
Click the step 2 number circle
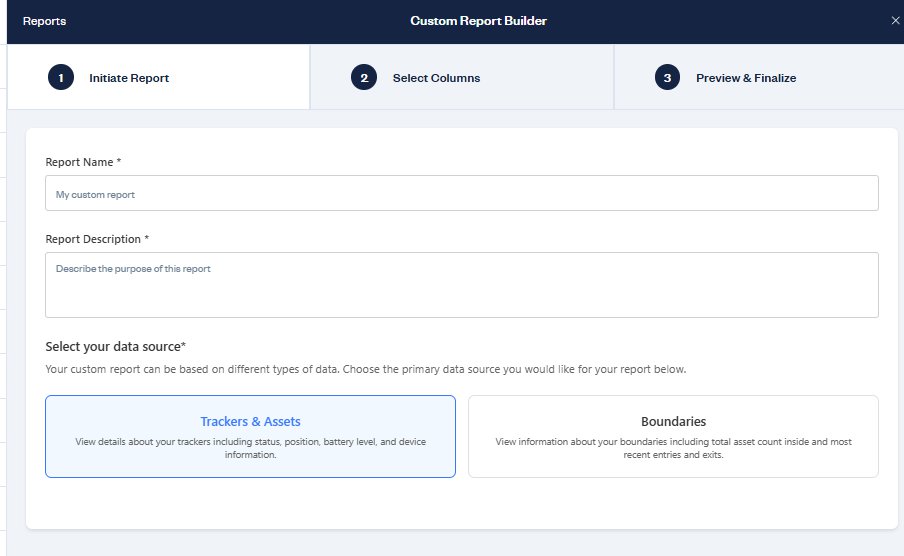tap(364, 78)
